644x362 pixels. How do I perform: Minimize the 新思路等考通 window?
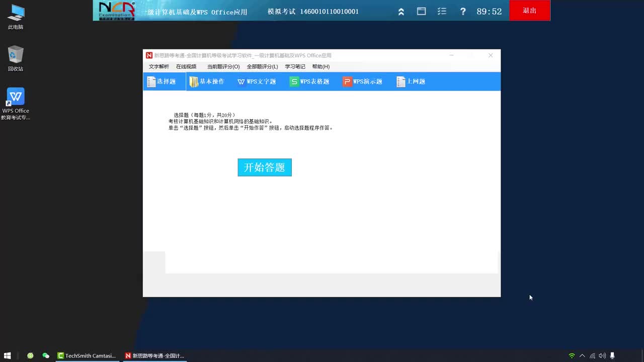pyautogui.click(x=452, y=55)
